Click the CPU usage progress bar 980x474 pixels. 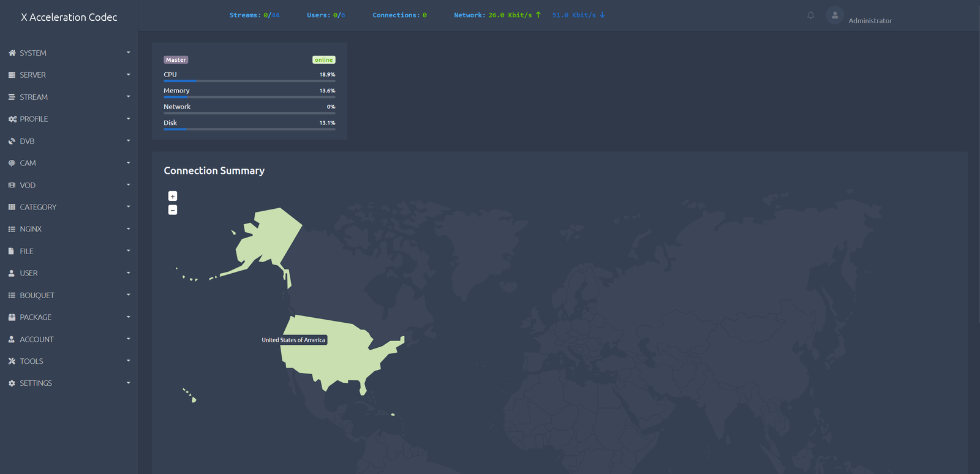[x=249, y=81]
